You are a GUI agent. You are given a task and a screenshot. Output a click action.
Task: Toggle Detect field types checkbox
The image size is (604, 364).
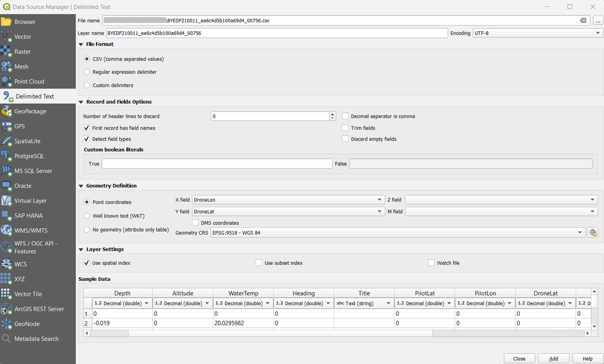(x=87, y=139)
